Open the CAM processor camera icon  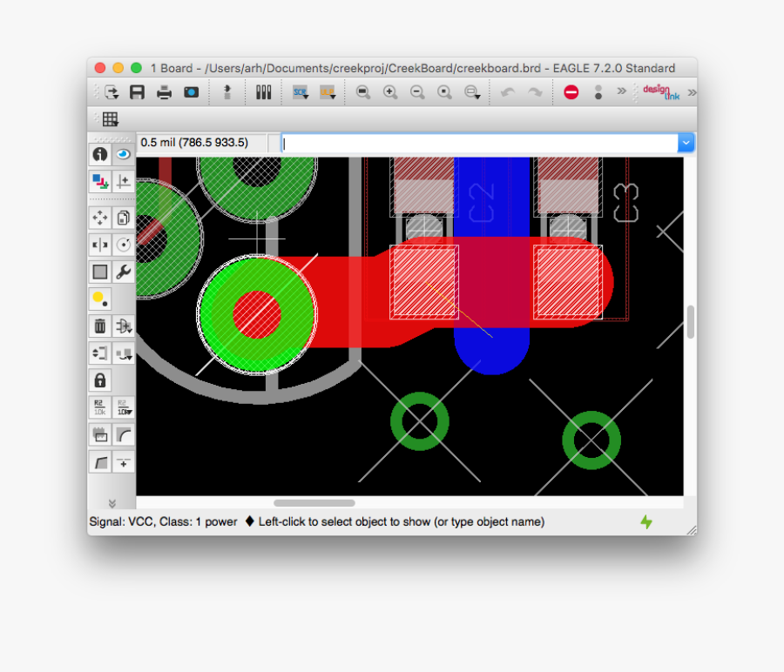[x=191, y=92]
